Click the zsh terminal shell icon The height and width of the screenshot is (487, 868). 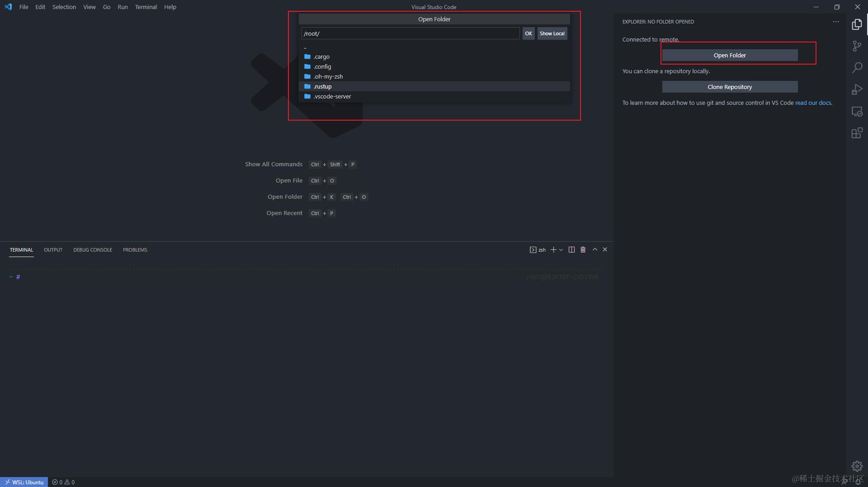[533, 250]
